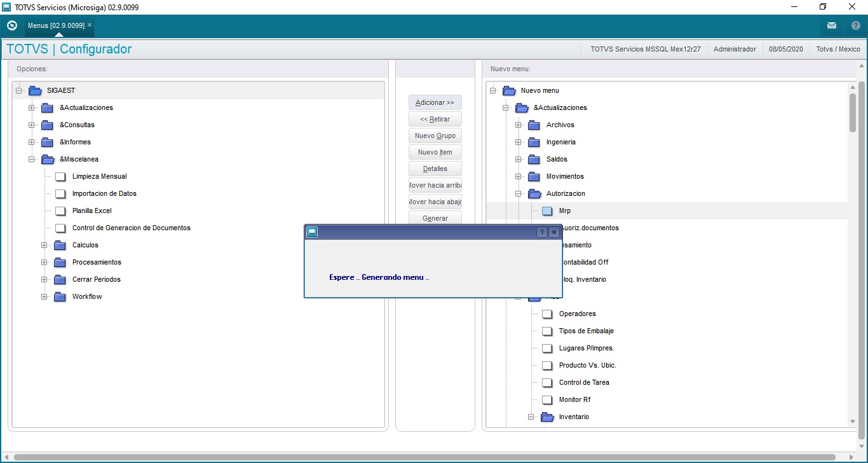
Task: Click the Planilla Excel item icon
Action: (60, 211)
